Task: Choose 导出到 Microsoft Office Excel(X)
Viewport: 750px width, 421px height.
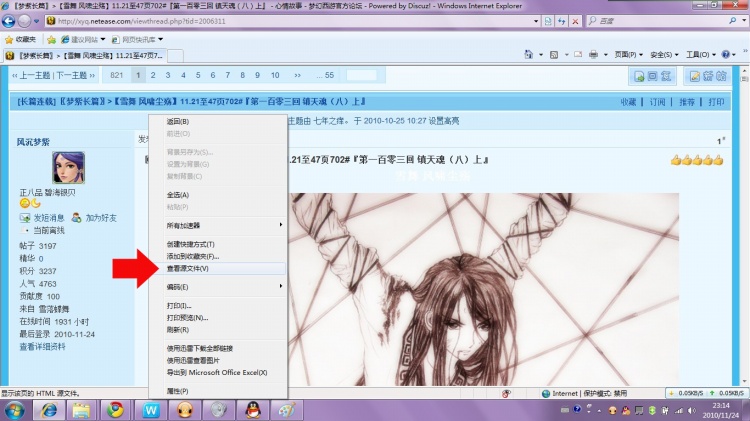Action: point(219,372)
